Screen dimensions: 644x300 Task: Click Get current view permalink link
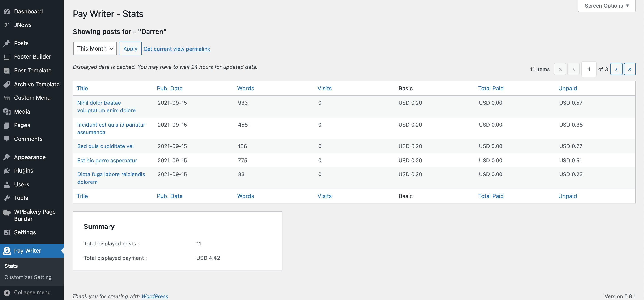[177, 49]
